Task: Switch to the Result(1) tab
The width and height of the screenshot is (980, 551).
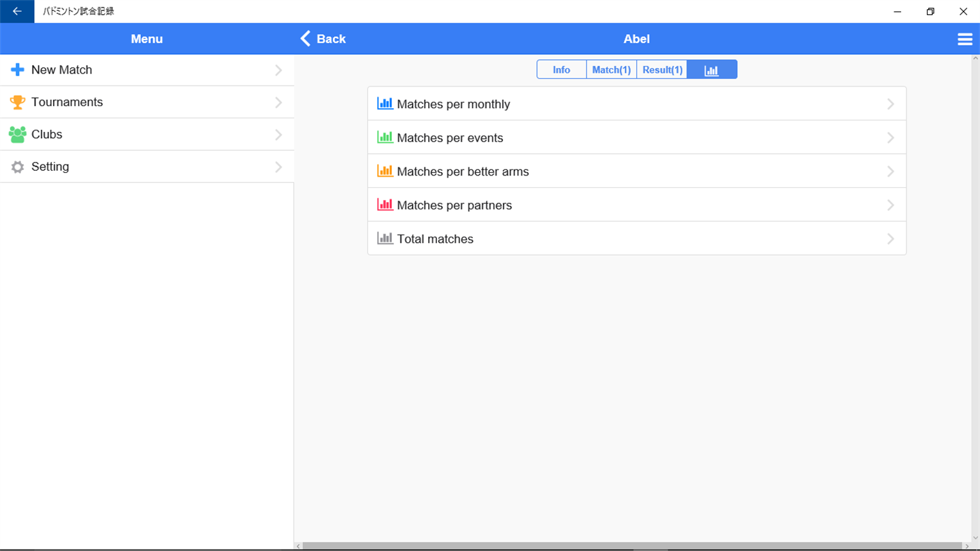Action: point(662,69)
